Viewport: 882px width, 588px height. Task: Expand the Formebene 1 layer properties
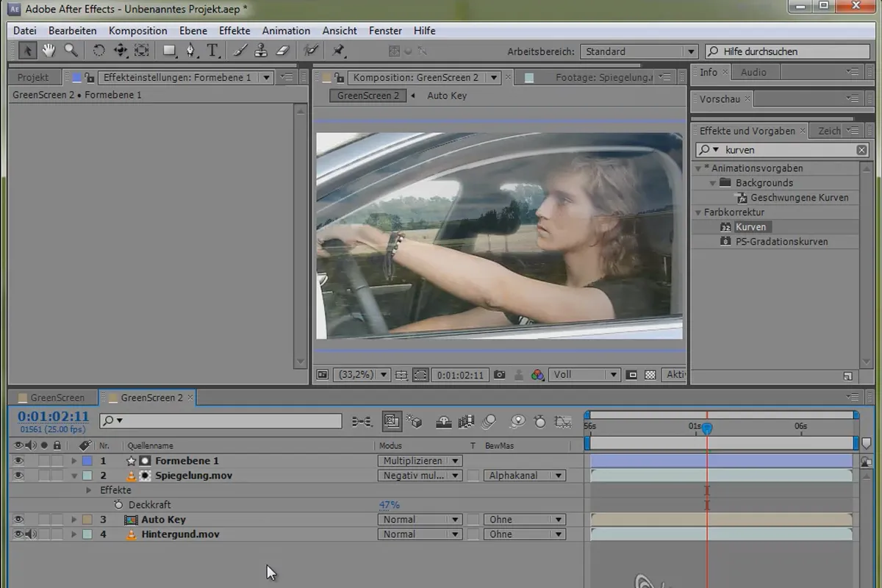coord(73,461)
